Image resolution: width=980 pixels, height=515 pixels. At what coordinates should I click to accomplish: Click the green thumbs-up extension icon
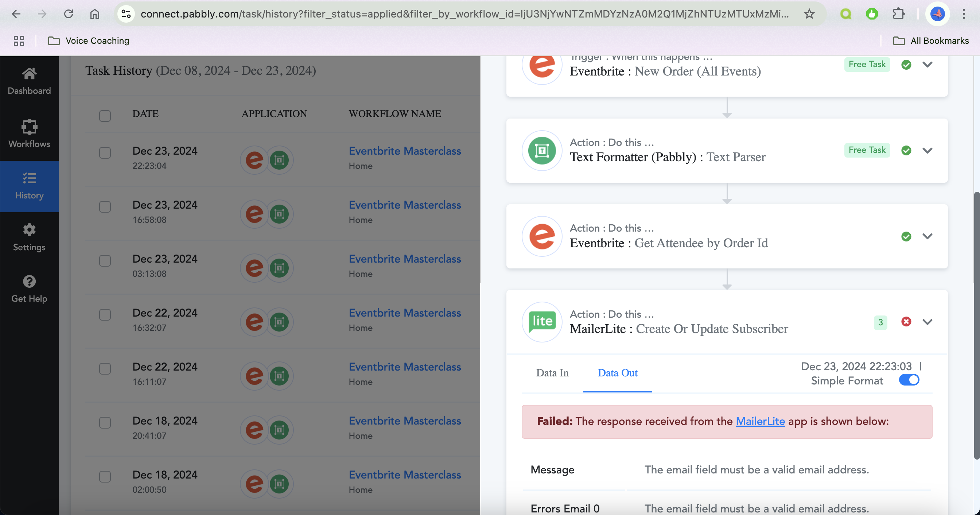point(872,14)
